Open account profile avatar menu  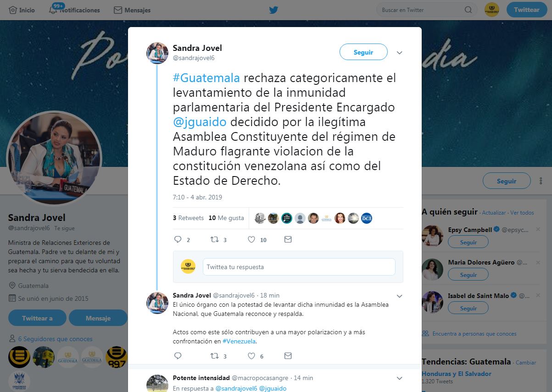tap(492, 10)
